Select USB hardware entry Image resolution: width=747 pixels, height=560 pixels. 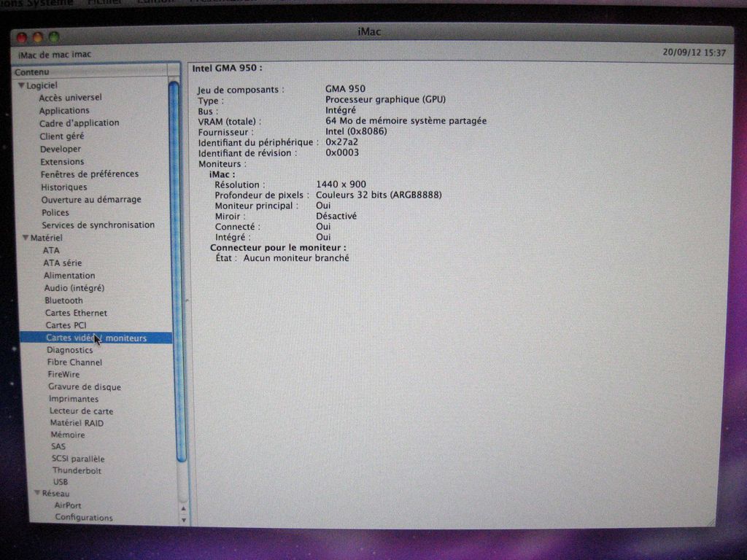[x=61, y=482]
